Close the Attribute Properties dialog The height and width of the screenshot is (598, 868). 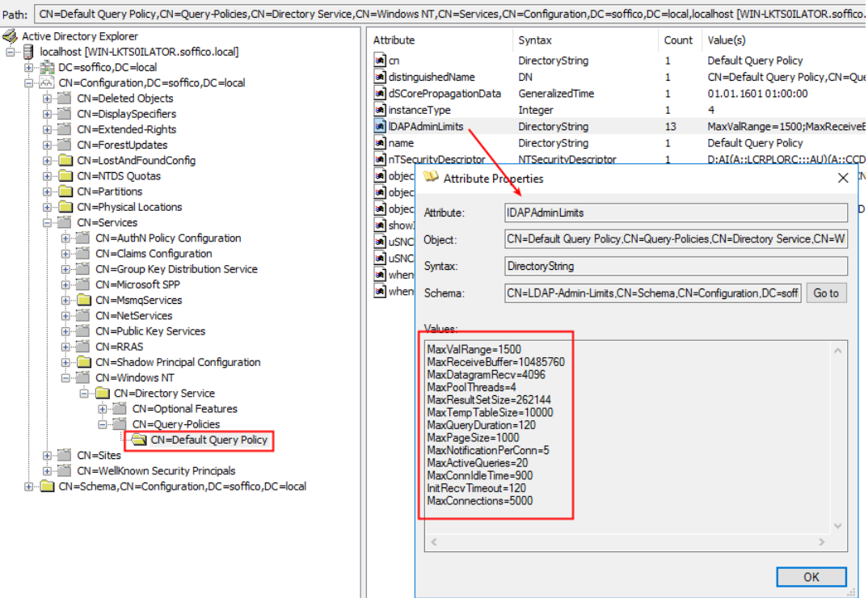(x=842, y=179)
